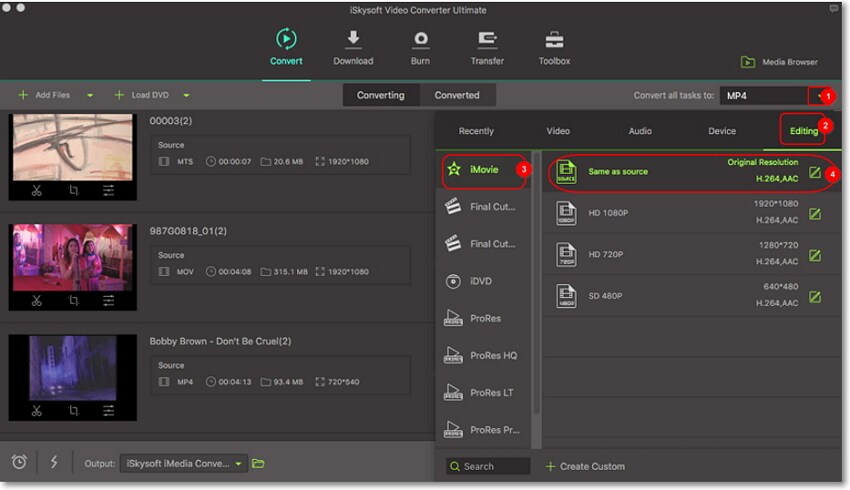Open effects settings for 987G0818_01(2)
The image size is (850, 490).
point(108,300)
